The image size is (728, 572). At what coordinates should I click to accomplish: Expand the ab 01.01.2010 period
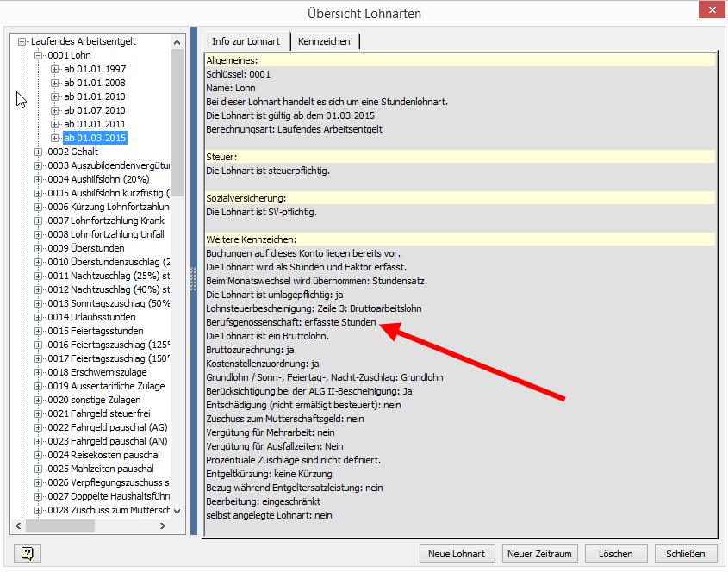pyautogui.click(x=54, y=96)
